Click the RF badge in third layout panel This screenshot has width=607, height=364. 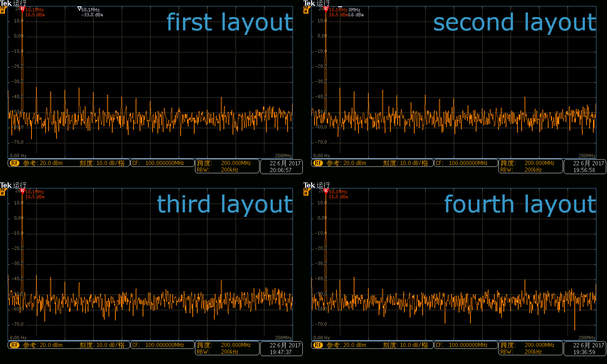[x=14, y=345]
